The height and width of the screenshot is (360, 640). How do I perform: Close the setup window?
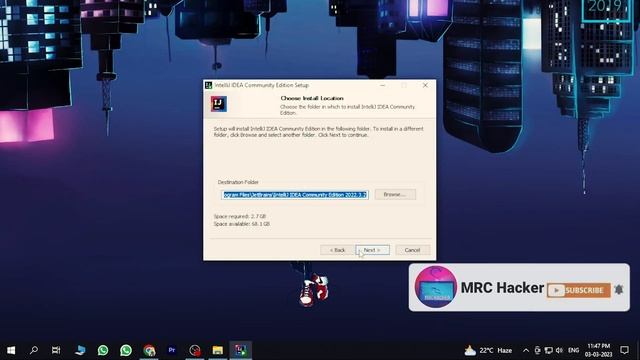[425, 85]
